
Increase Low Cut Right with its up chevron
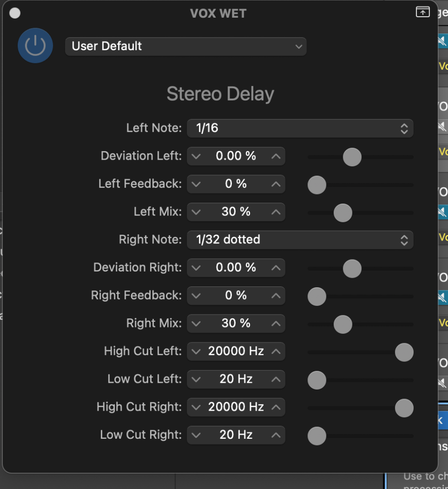[x=276, y=435]
